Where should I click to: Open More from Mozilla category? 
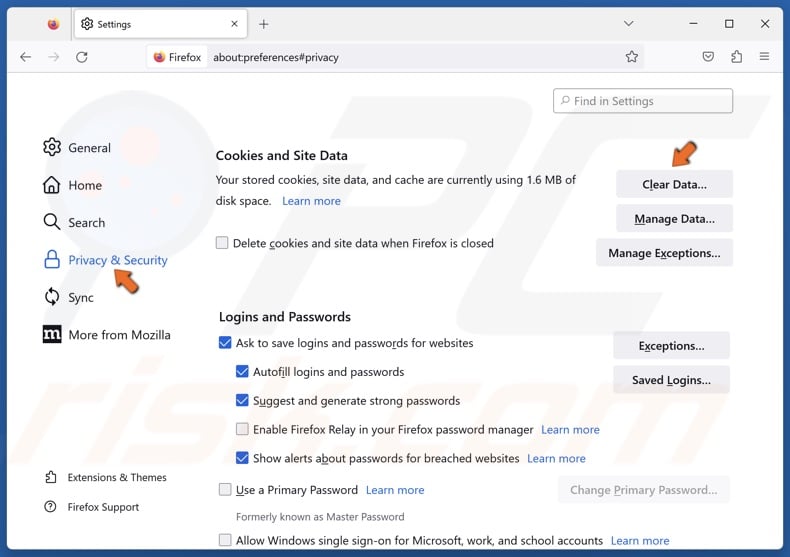click(107, 334)
